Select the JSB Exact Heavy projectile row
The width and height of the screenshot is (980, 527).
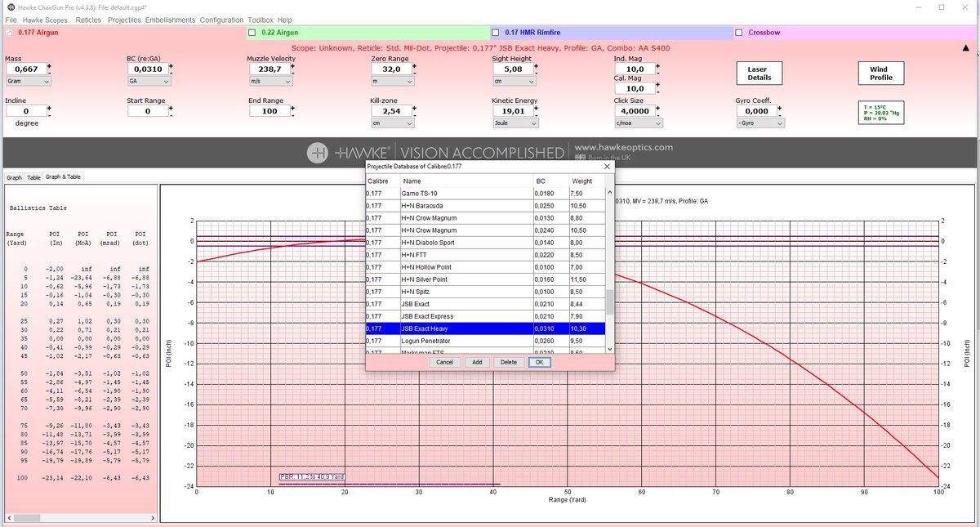485,328
